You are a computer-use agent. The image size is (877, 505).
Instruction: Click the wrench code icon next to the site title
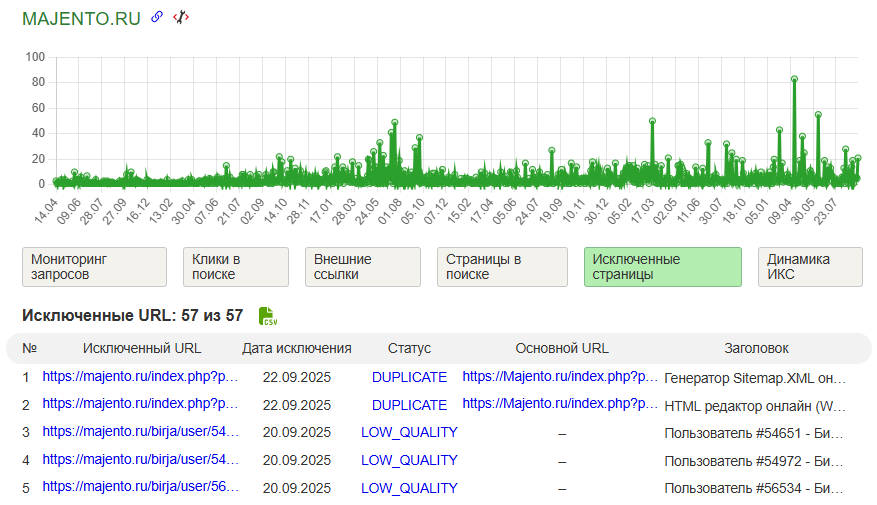pos(180,17)
